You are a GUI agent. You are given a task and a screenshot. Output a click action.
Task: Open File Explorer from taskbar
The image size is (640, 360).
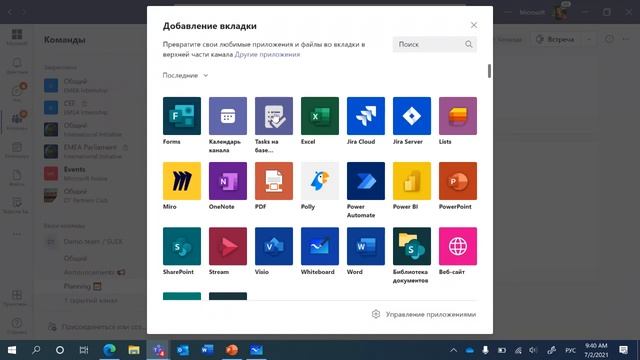click(133, 350)
